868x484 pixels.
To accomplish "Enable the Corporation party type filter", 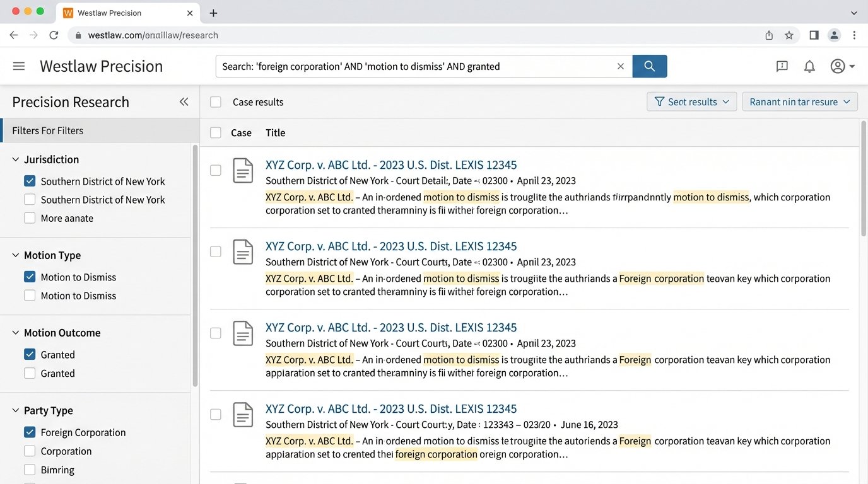I will click(x=29, y=451).
